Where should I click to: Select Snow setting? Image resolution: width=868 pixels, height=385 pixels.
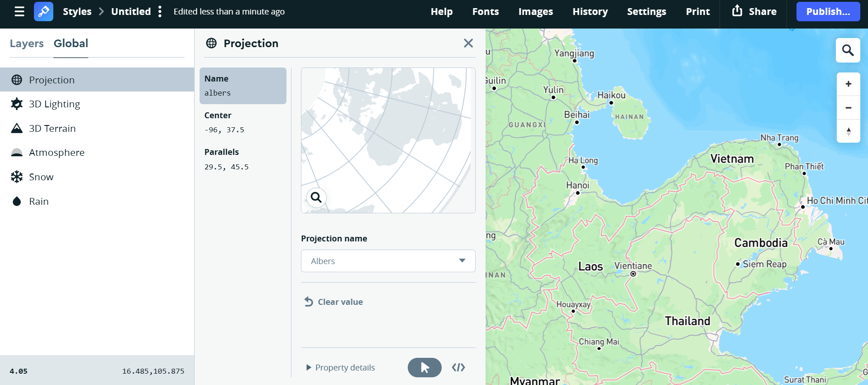point(97,177)
